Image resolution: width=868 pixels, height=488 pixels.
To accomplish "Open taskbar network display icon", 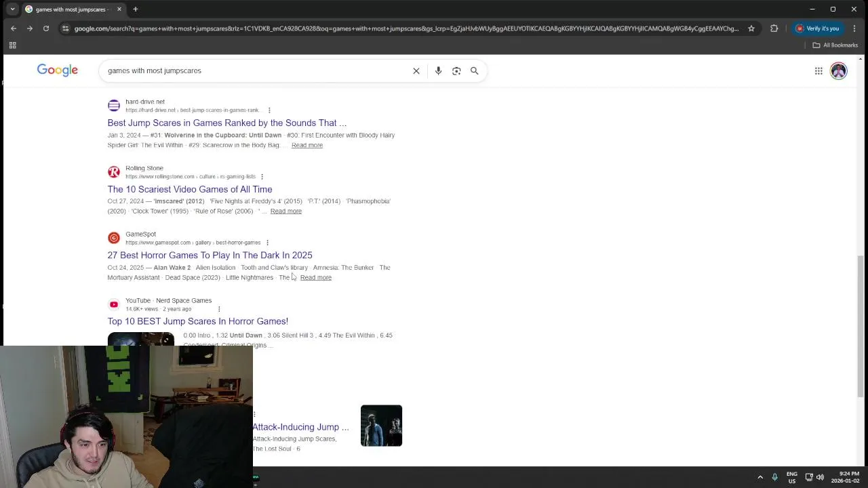I will [x=808, y=477].
